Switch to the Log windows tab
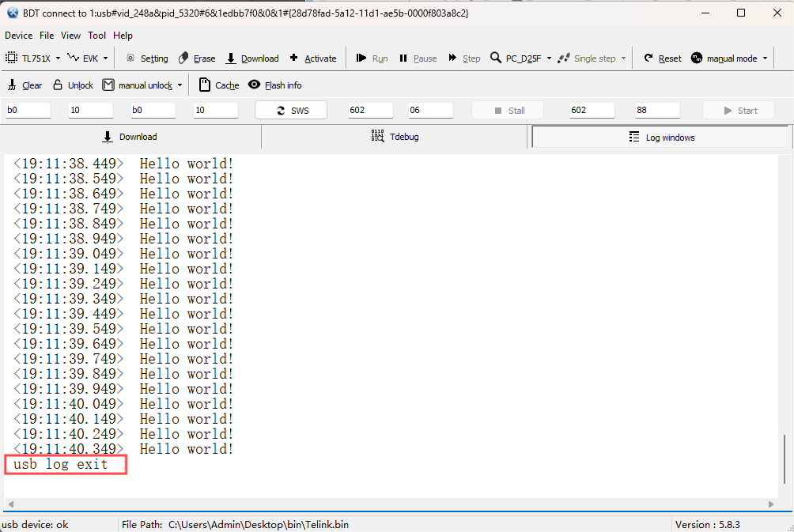The image size is (794, 532). coord(660,138)
